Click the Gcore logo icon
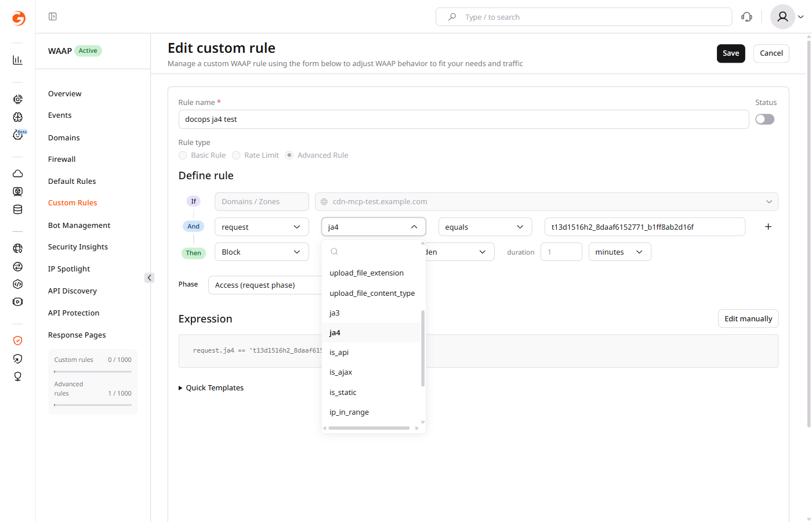Image resolution: width=812 pixels, height=522 pixels. (19, 18)
